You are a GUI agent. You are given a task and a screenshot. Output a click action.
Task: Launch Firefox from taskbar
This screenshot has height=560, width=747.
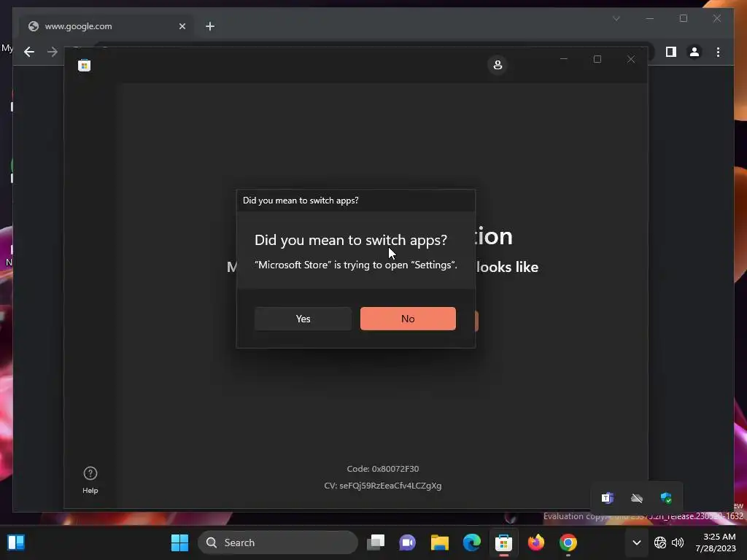[x=536, y=542]
